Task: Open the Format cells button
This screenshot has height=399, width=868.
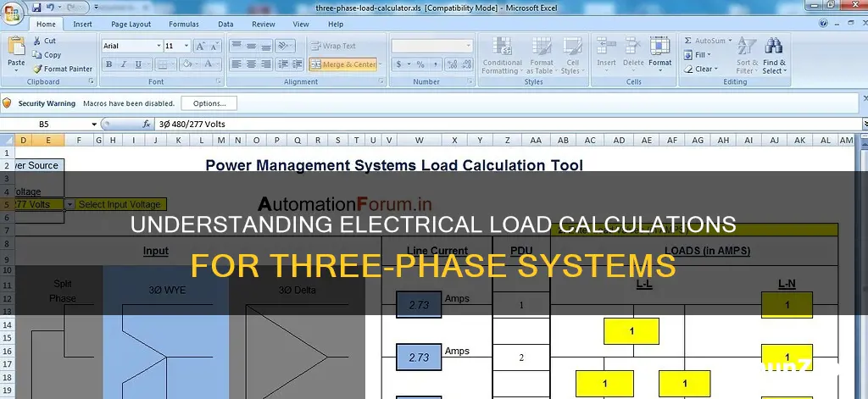Action: click(x=659, y=55)
